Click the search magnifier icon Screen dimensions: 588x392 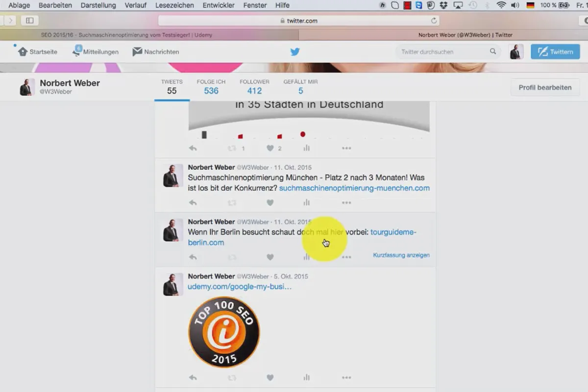493,51
